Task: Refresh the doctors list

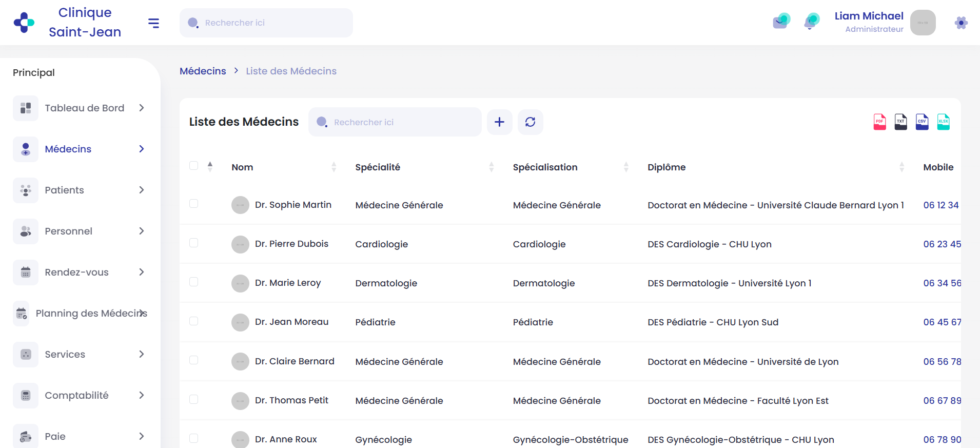Action: 530,122
